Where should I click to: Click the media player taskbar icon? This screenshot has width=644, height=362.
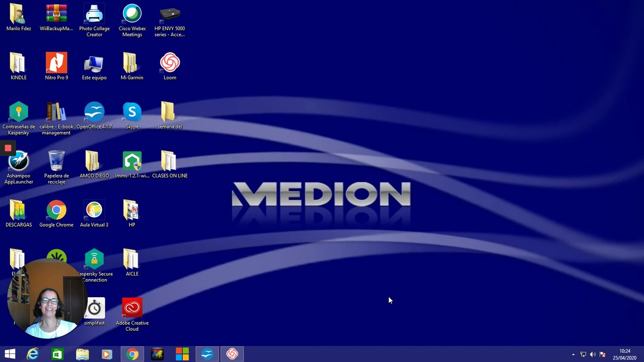(x=107, y=354)
